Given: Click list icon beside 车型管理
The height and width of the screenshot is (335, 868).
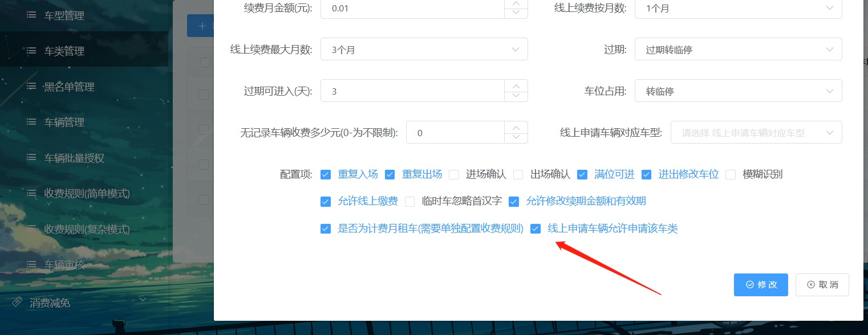Looking at the screenshot, I should point(31,15).
